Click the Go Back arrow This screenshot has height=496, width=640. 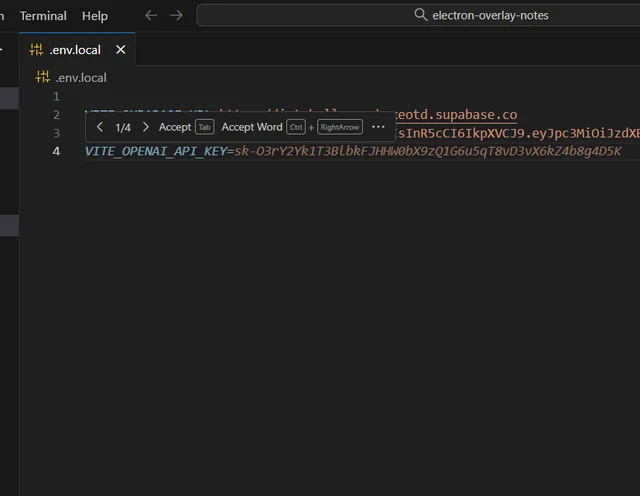click(x=151, y=16)
